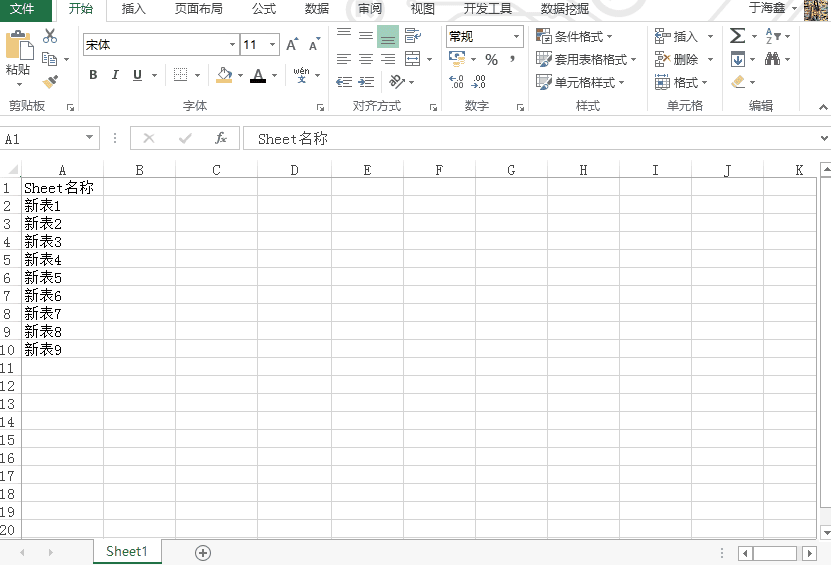Toggle Bold formatting
831x565 pixels.
[93, 75]
